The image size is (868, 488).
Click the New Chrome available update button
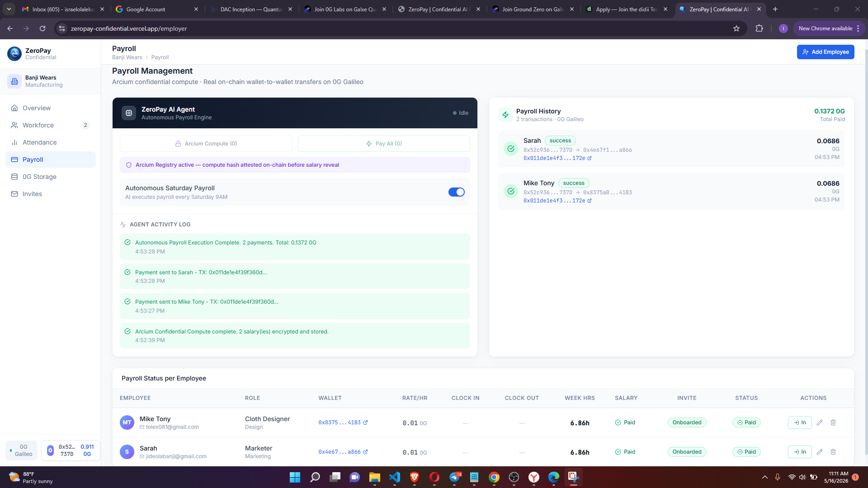point(829,28)
